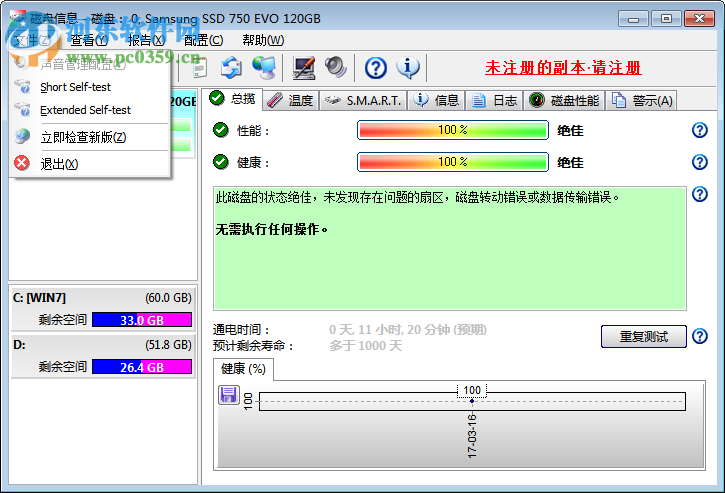Select 退出 to exit the program
The width and height of the screenshot is (725, 493).
90,164
